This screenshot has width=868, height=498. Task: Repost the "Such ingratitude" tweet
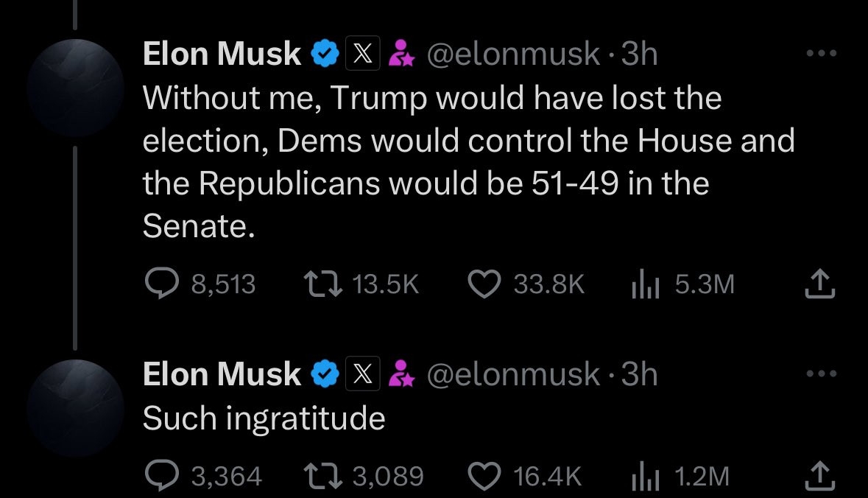click(x=322, y=477)
